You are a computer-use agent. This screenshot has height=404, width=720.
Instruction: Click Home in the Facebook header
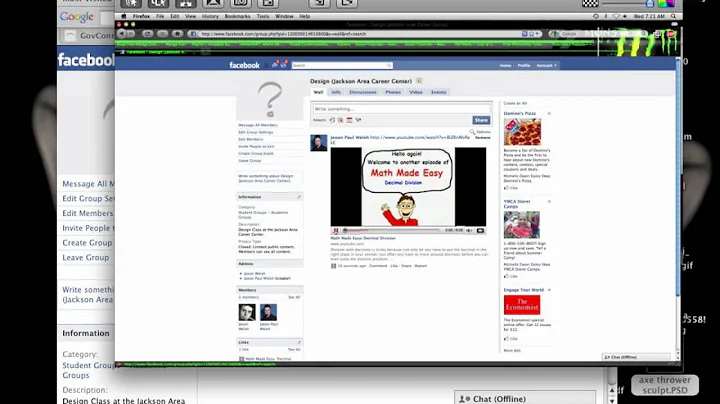[x=506, y=66]
